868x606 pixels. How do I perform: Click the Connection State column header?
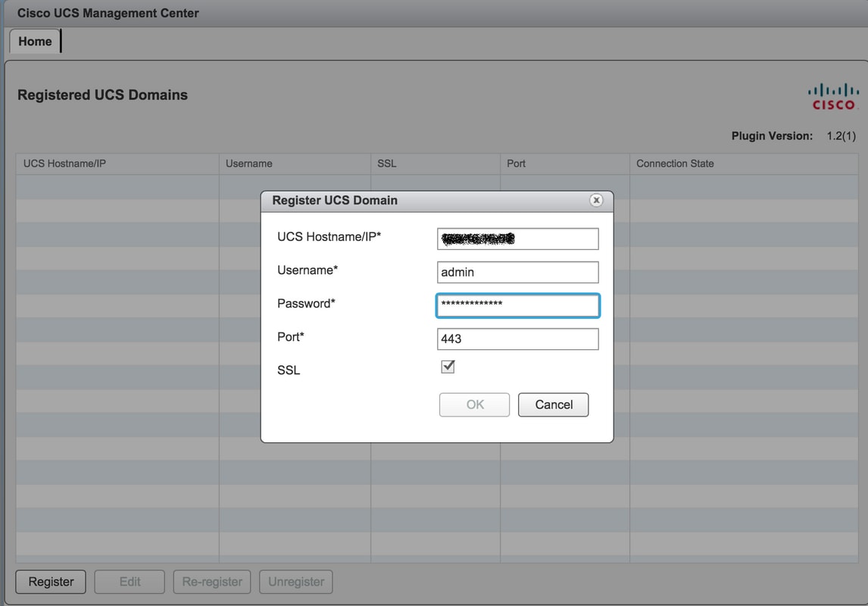744,164
